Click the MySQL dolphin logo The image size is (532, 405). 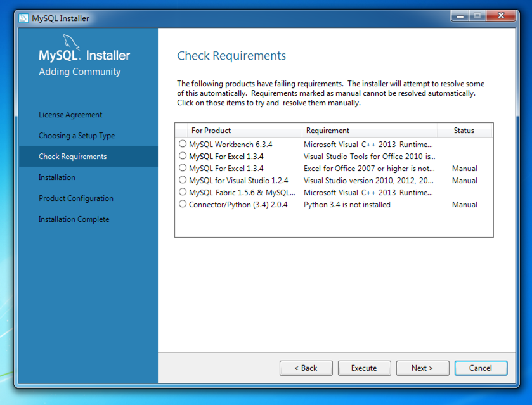point(71,42)
